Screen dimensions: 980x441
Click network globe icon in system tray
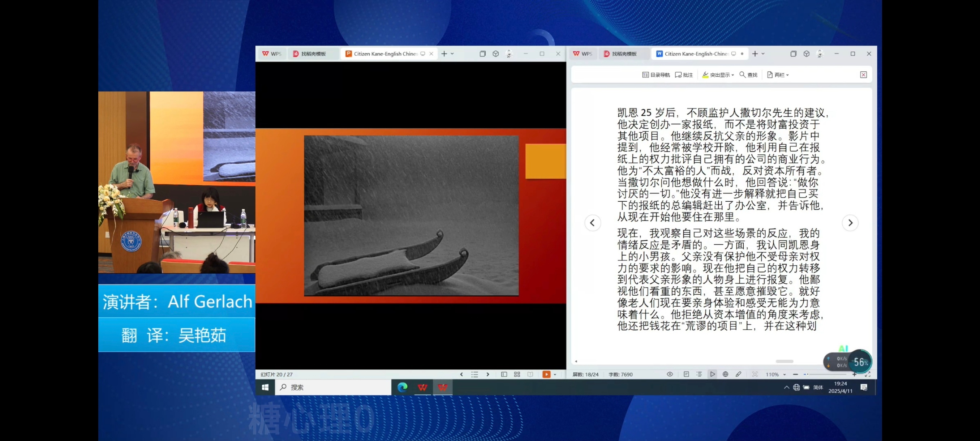click(x=796, y=388)
